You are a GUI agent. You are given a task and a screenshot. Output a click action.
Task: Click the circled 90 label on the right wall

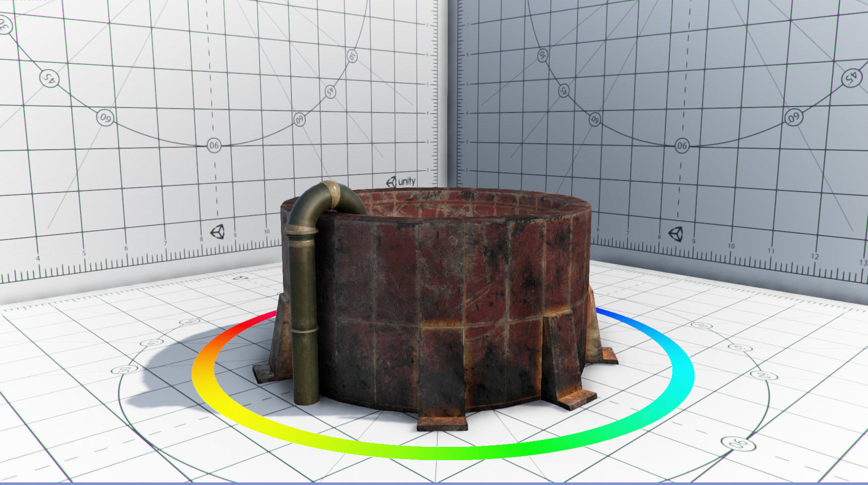[682, 145]
